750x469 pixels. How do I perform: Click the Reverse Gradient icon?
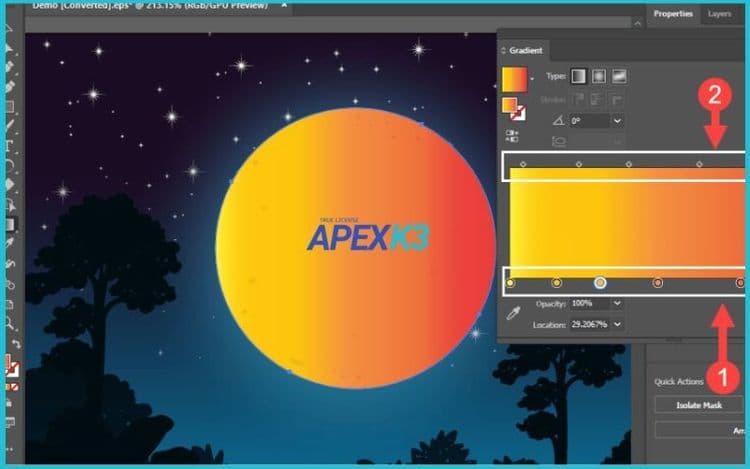[512, 135]
